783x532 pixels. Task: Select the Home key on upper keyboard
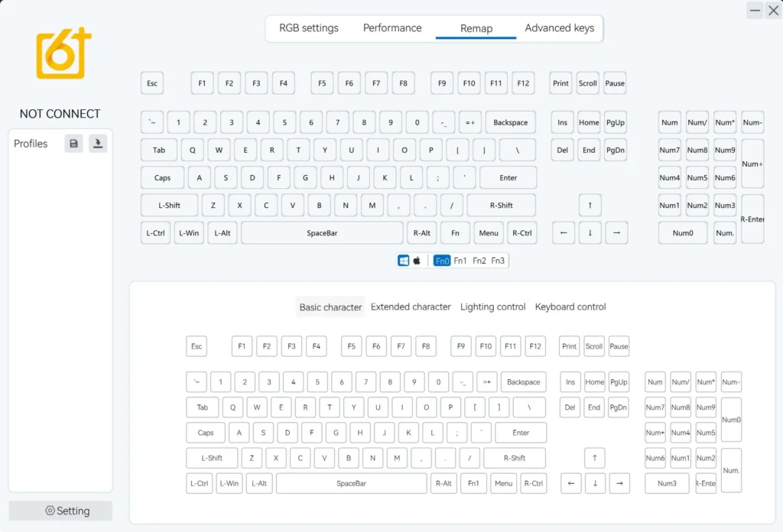point(589,122)
